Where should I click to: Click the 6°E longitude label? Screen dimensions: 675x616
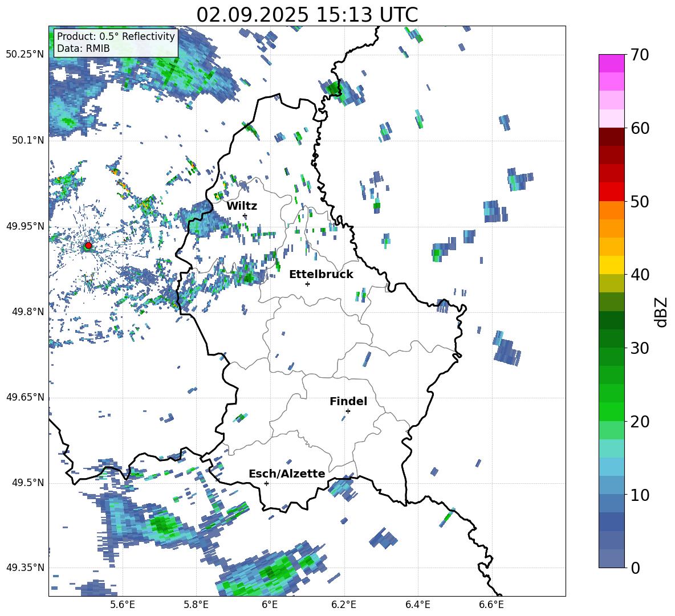click(x=270, y=605)
